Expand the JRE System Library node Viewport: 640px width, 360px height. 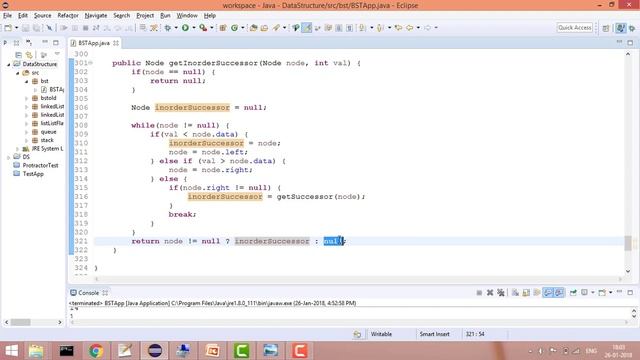[18, 149]
